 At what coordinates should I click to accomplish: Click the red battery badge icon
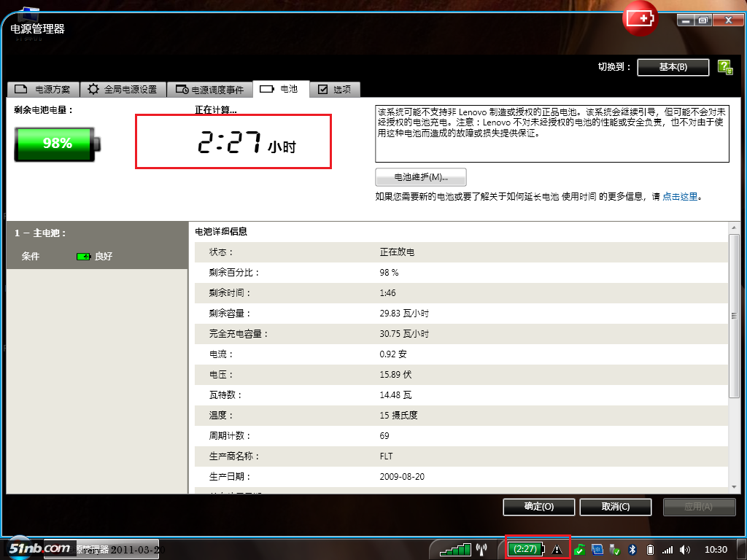point(640,20)
